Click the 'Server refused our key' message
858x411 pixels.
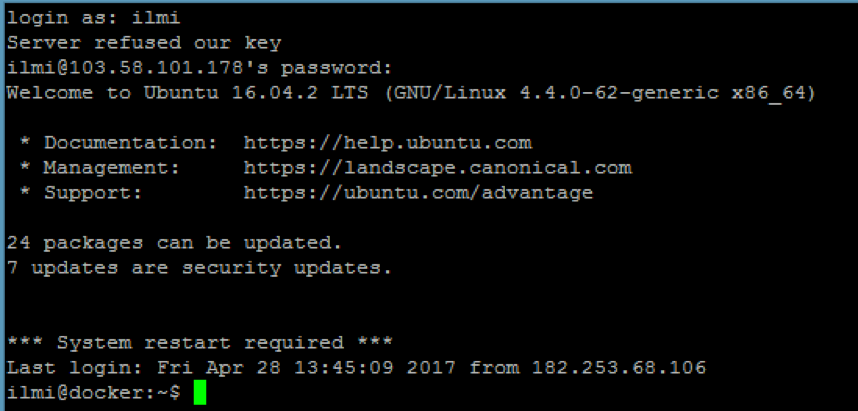pos(144,43)
